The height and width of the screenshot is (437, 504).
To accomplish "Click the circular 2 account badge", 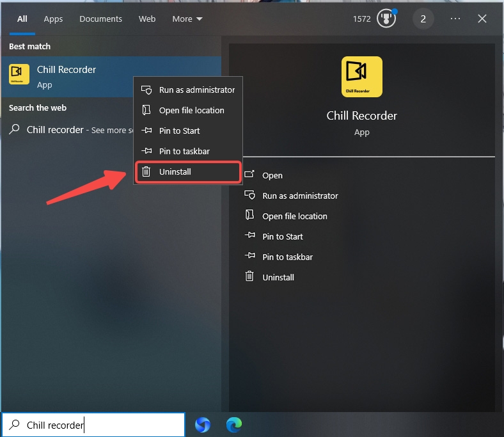I will pyautogui.click(x=423, y=19).
